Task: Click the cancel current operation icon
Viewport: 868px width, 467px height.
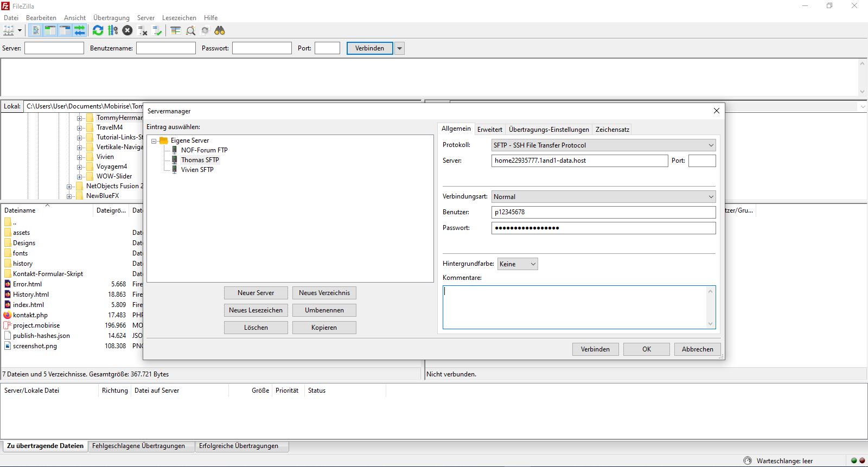Action: (x=127, y=31)
